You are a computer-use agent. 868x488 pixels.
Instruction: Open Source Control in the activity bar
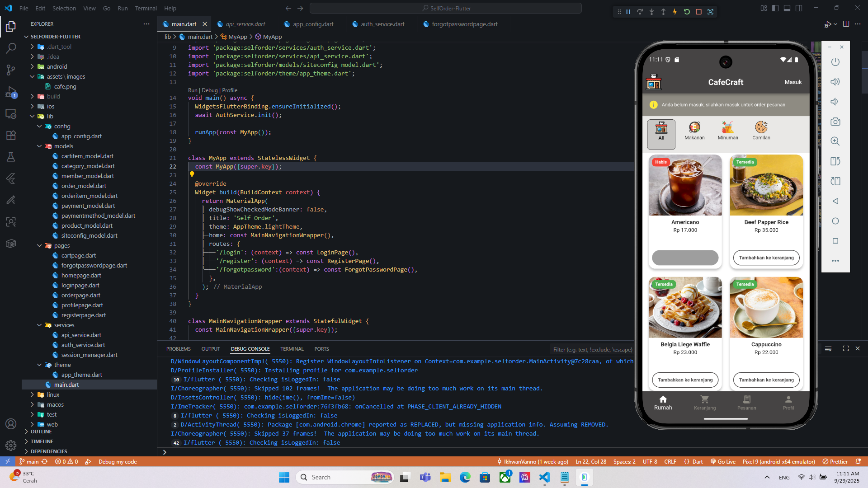click(11, 70)
